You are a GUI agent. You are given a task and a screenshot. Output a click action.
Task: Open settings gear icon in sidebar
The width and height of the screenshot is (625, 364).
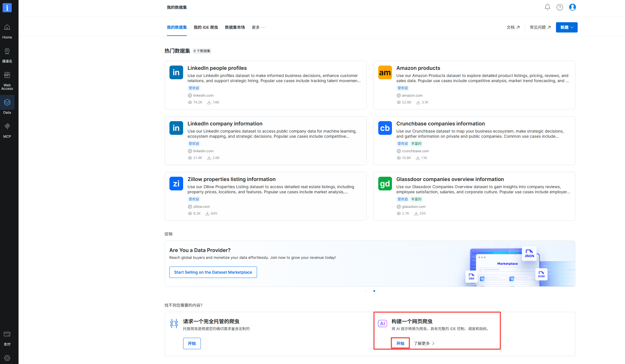coord(7,358)
